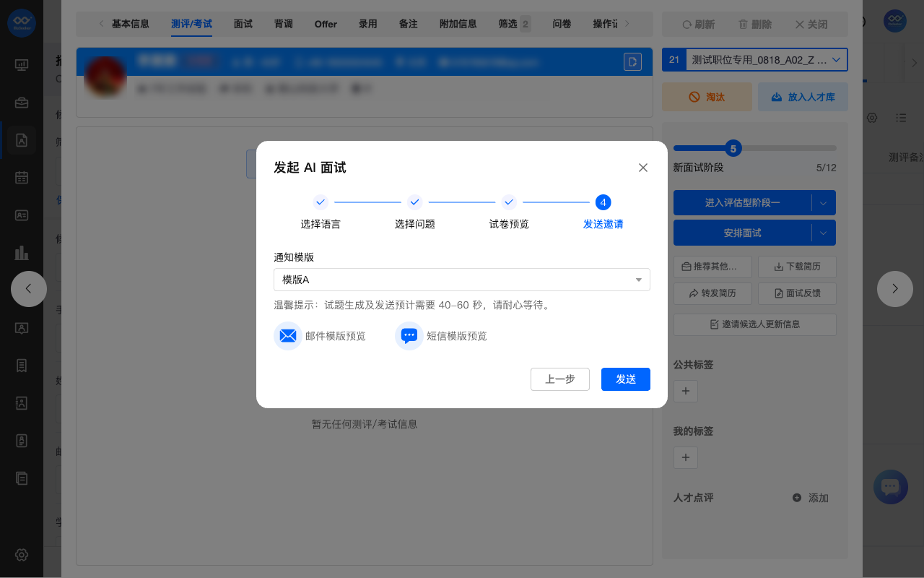Add a 公共标签 with plus button
Image resolution: width=924 pixels, height=578 pixels.
coord(686,391)
